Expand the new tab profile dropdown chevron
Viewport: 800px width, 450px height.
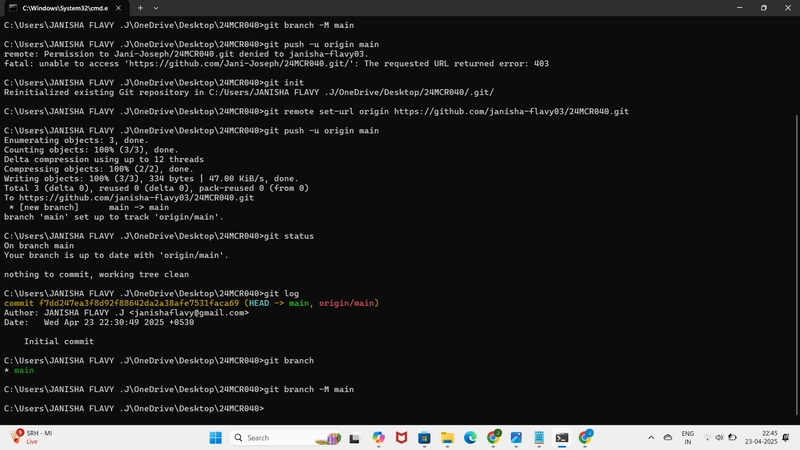point(156,8)
